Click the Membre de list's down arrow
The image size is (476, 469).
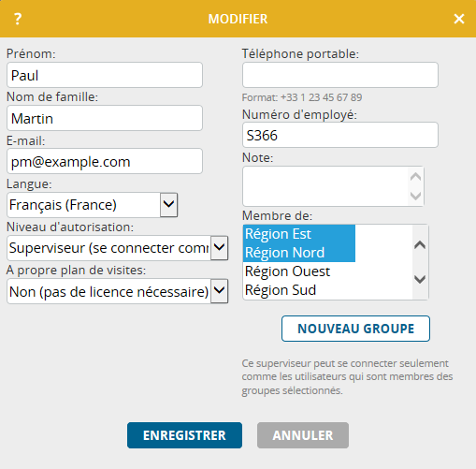tap(420, 279)
